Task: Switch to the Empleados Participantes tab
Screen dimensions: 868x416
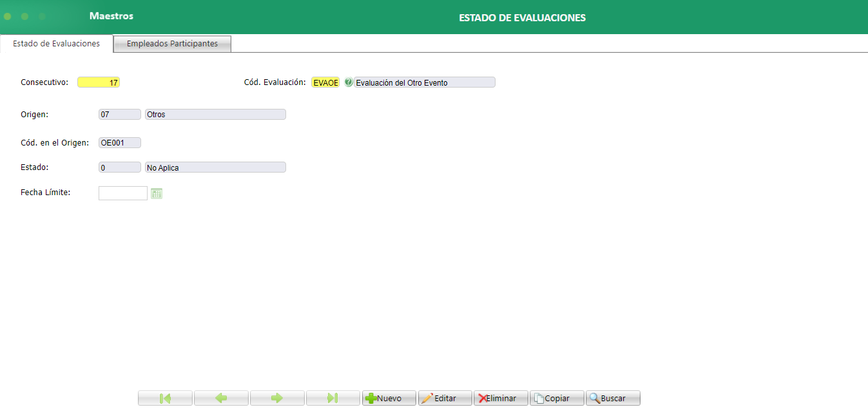Action: (x=171, y=43)
